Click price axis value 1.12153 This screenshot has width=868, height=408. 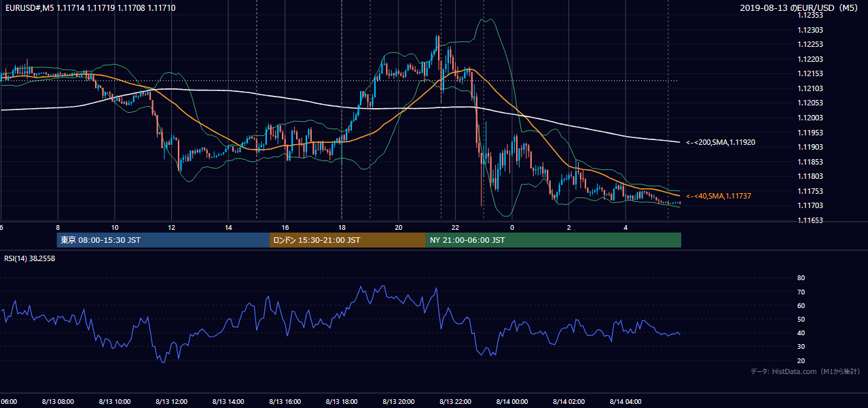[810, 73]
